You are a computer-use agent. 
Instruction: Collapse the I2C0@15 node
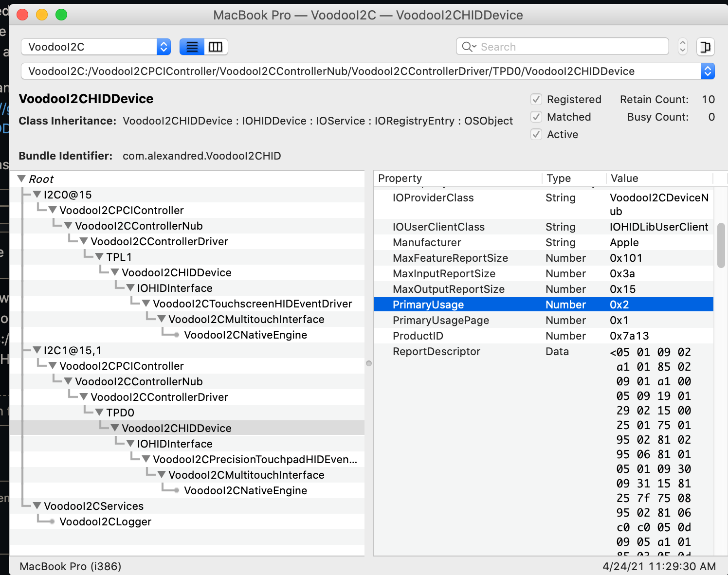point(37,194)
